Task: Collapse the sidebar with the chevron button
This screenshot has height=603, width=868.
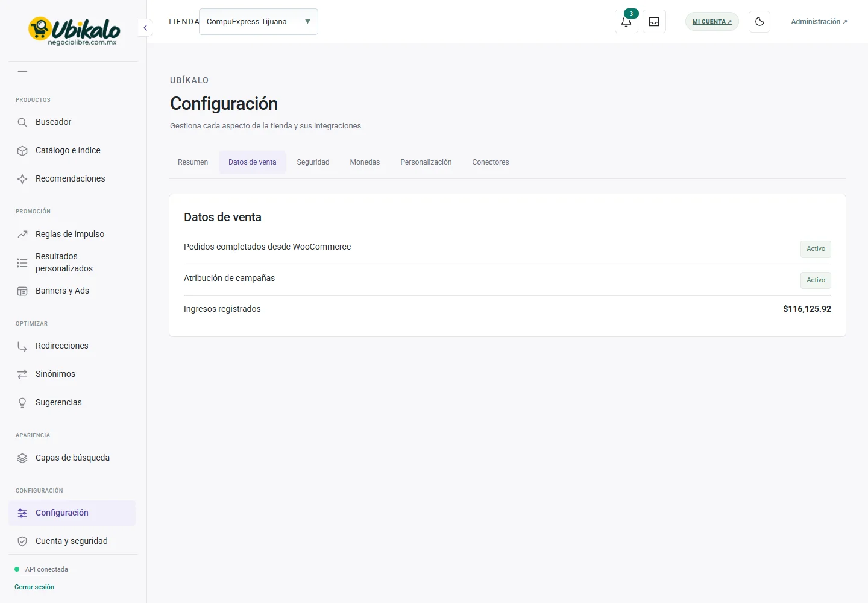Action: 145,28
